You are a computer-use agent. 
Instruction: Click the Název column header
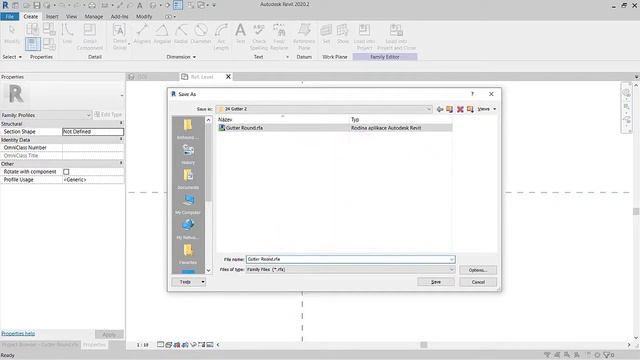[225, 120]
